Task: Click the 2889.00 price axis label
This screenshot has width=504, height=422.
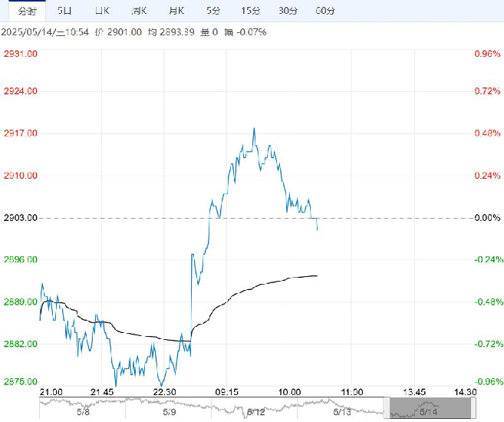Action: [x=21, y=302]
